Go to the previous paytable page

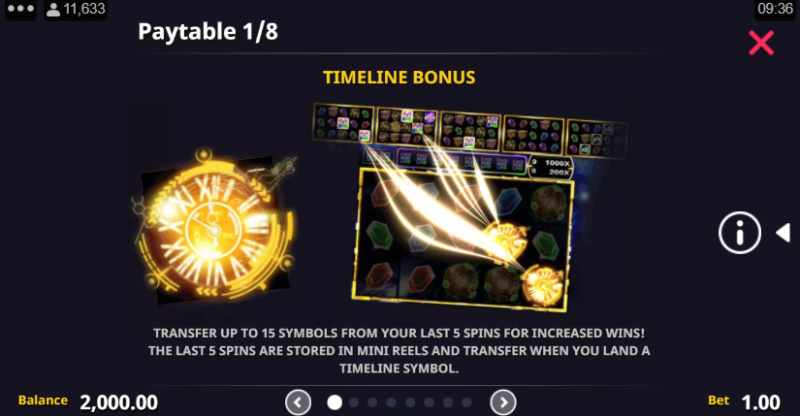pos(298,403)
